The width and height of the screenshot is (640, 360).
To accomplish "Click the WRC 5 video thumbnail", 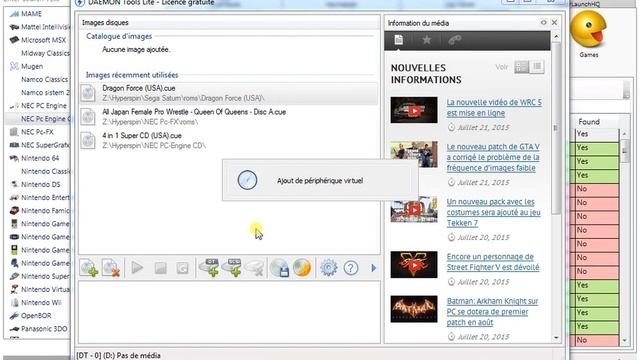I will coord(414,110).
